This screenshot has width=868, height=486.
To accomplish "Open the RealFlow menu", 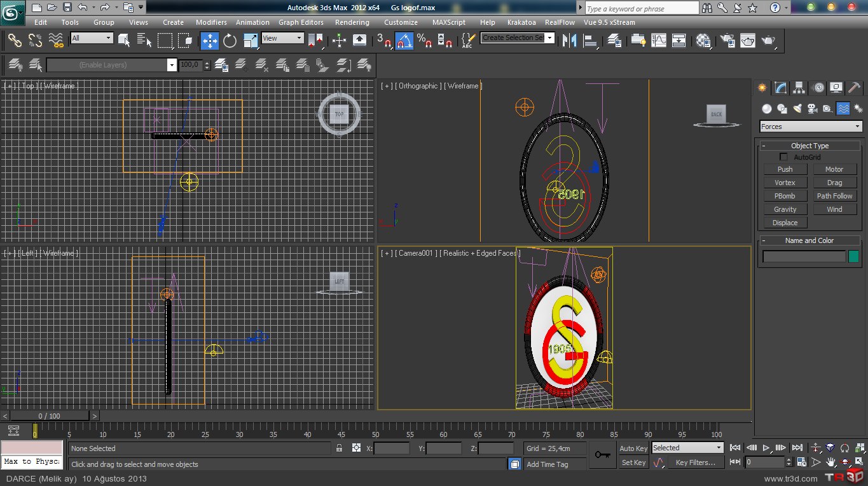I will point(560,22).
